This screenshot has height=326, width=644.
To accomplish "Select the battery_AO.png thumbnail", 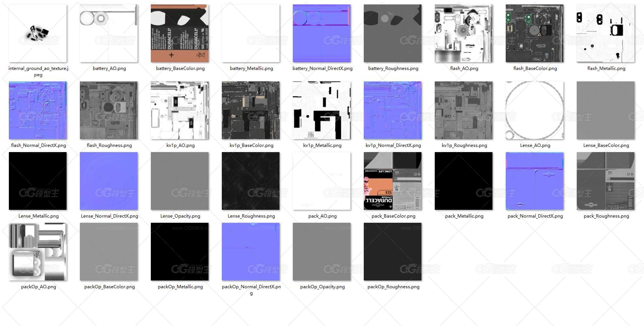I will 109,33.
